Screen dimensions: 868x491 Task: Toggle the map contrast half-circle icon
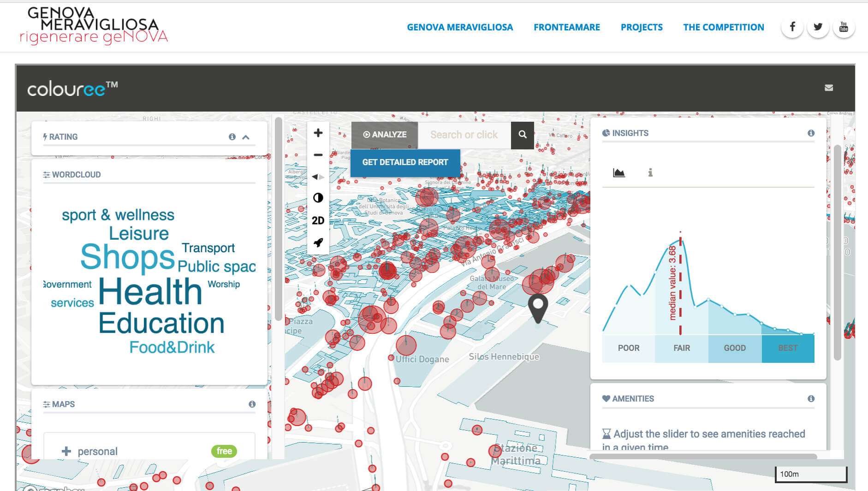click(x=318, y=198)
